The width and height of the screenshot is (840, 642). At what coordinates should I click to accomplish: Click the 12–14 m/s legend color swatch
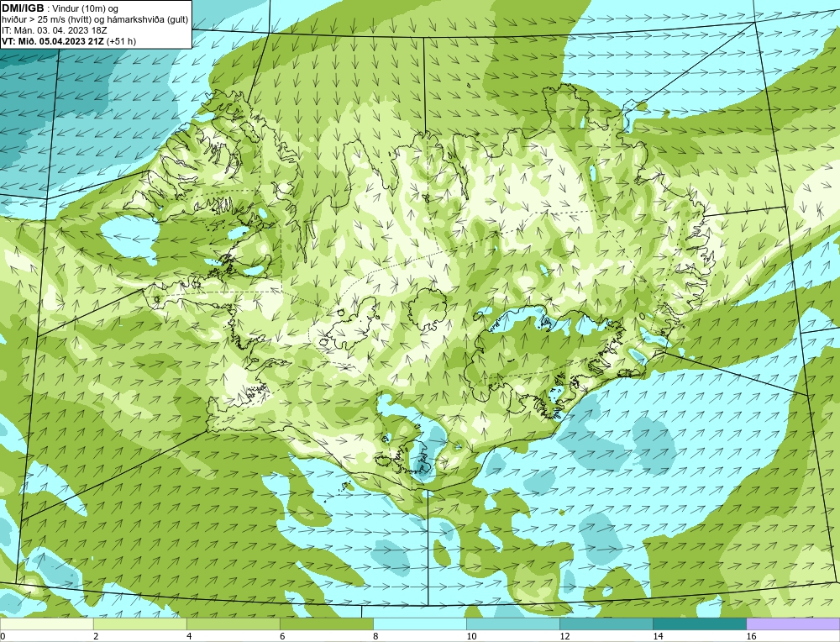tap(606, 624)
